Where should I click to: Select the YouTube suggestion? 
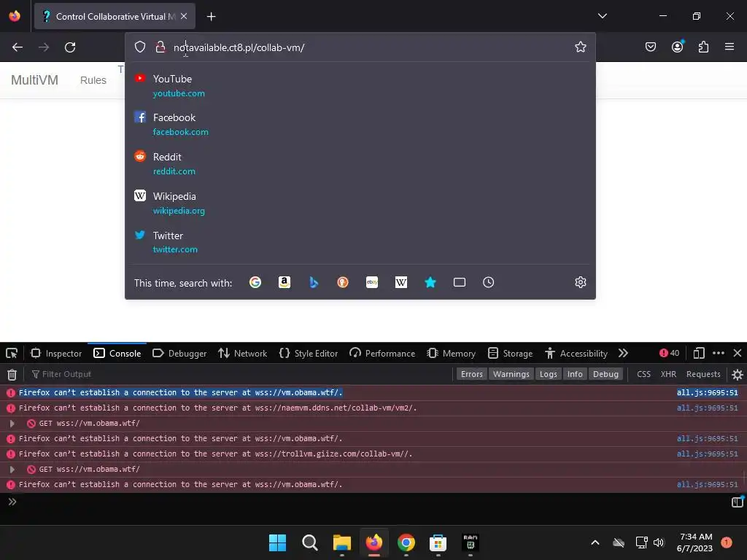click(x=360, y=86)
